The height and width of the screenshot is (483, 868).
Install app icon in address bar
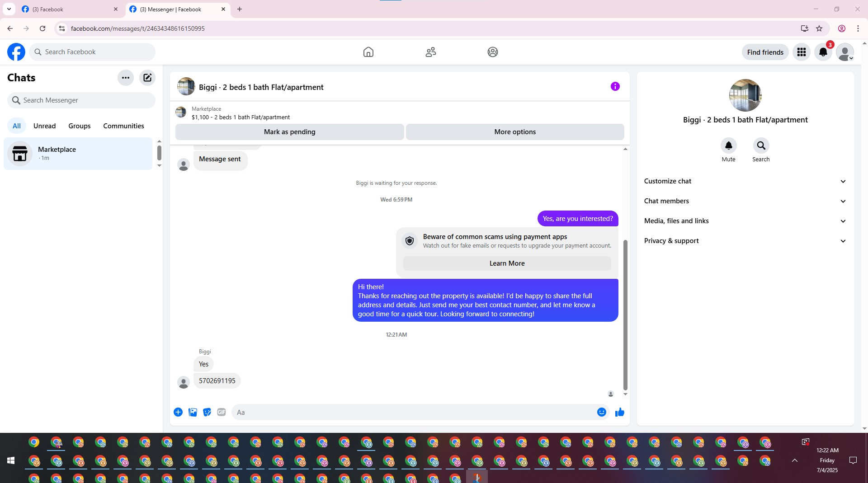(x=804, y=28)
